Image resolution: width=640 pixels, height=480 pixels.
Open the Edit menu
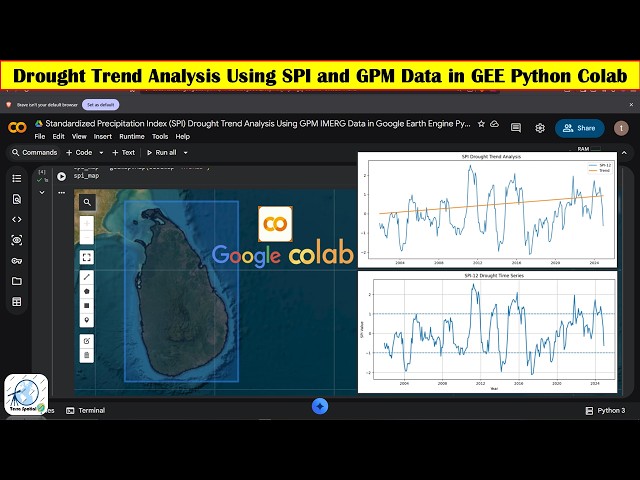[x=58, y=137]
